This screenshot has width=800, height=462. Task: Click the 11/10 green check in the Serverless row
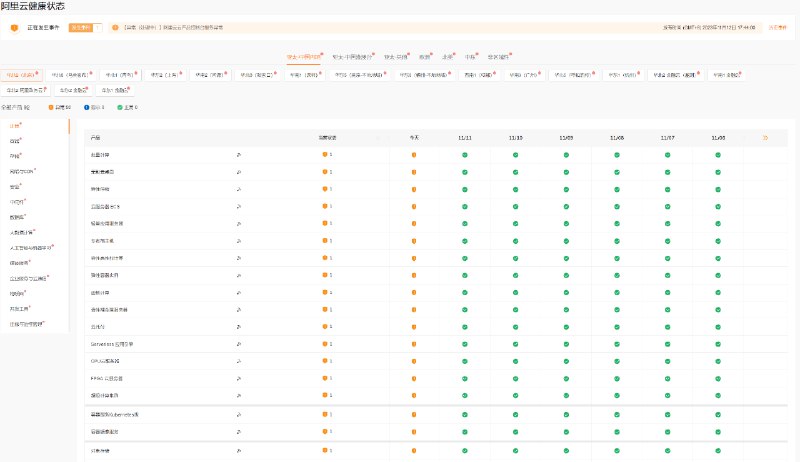(515, 345)
